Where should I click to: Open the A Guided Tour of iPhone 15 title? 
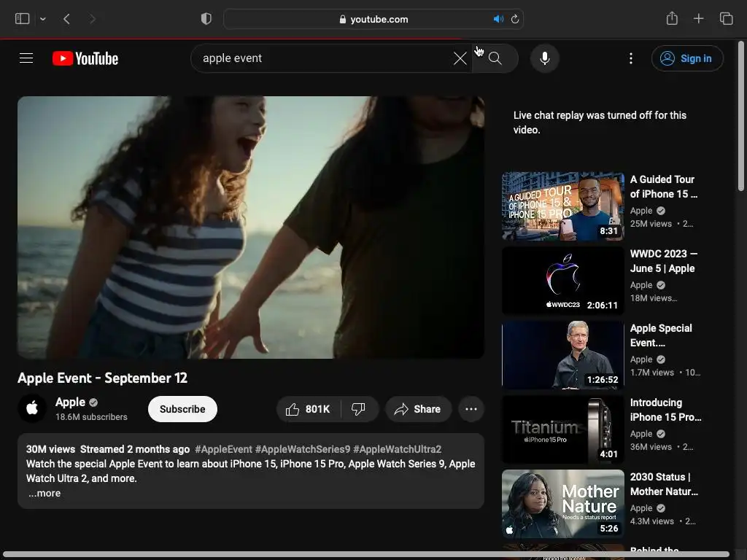coord(664,187)
